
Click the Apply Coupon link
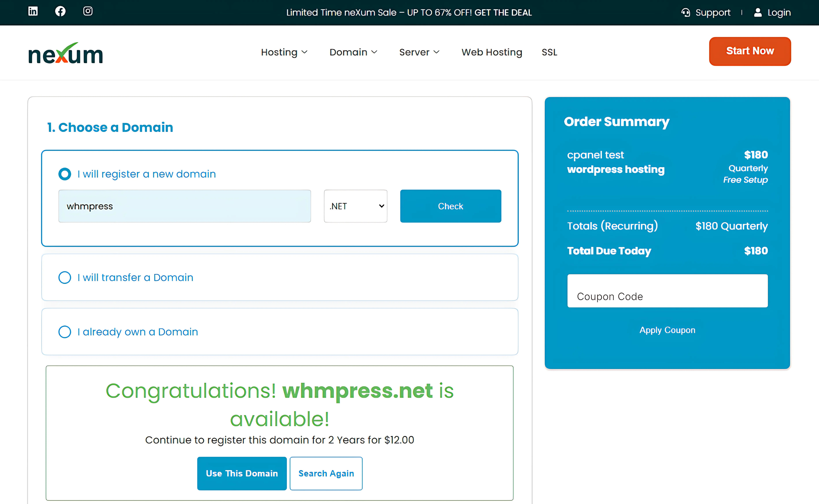pos(667,330)
